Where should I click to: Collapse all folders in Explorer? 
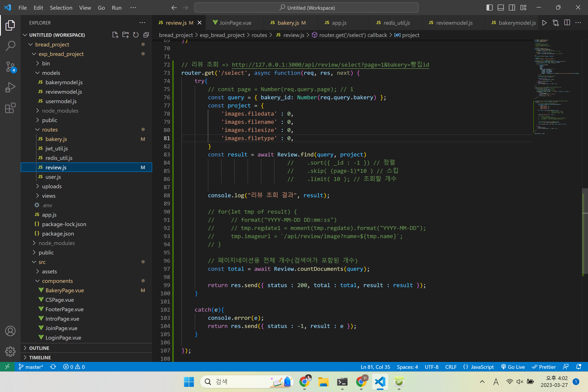(146, 35)
